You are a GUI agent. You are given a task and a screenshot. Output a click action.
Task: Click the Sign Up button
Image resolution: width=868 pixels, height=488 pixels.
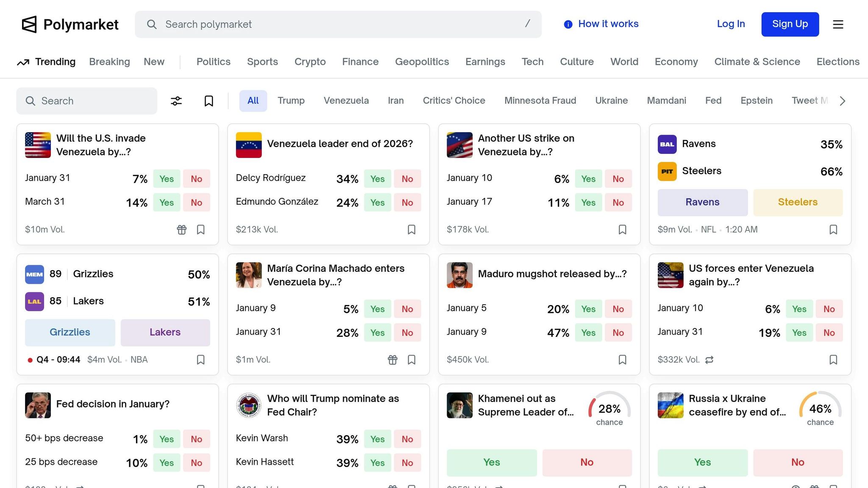coord(790,24)
